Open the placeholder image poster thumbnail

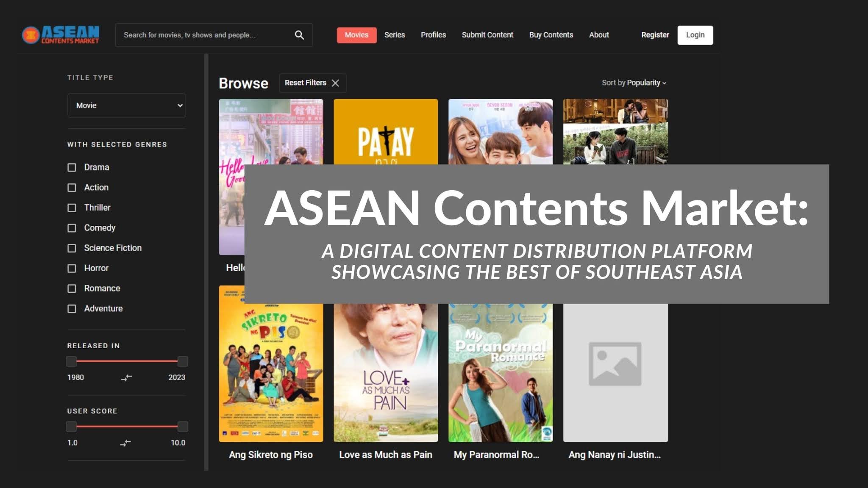click(x=615, y=373)
